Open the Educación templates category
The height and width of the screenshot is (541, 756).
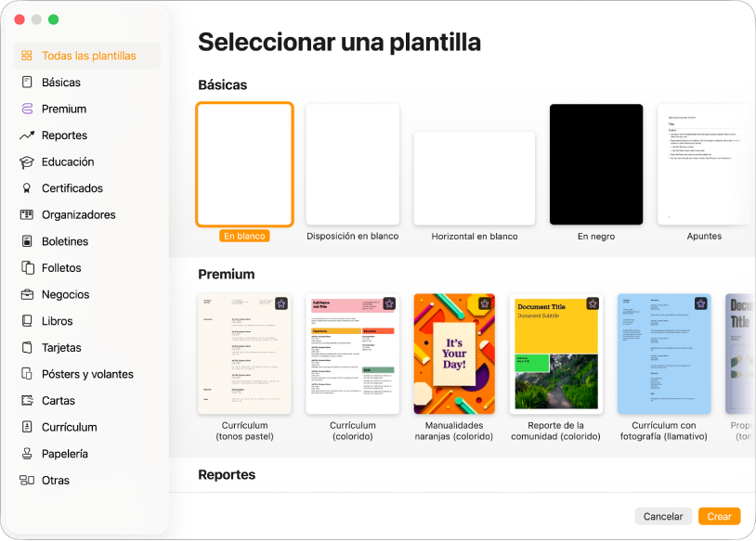(69, 161)
